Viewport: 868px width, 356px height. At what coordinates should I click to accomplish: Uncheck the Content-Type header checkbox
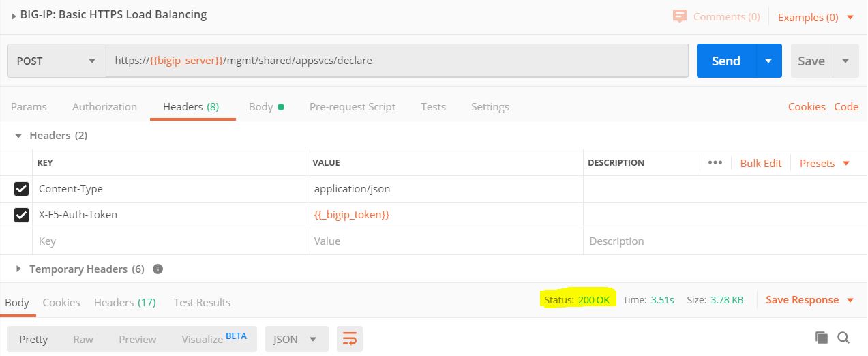(x=21, y=189)
